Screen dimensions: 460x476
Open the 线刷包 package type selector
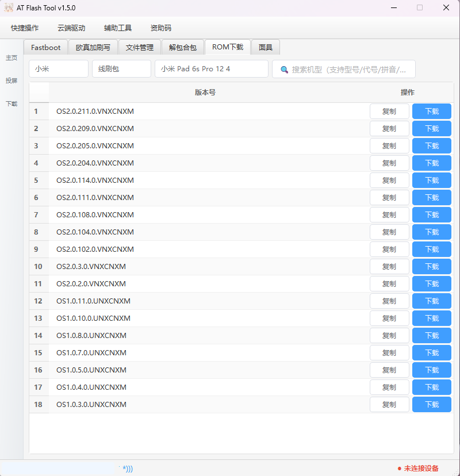[121, 69]
